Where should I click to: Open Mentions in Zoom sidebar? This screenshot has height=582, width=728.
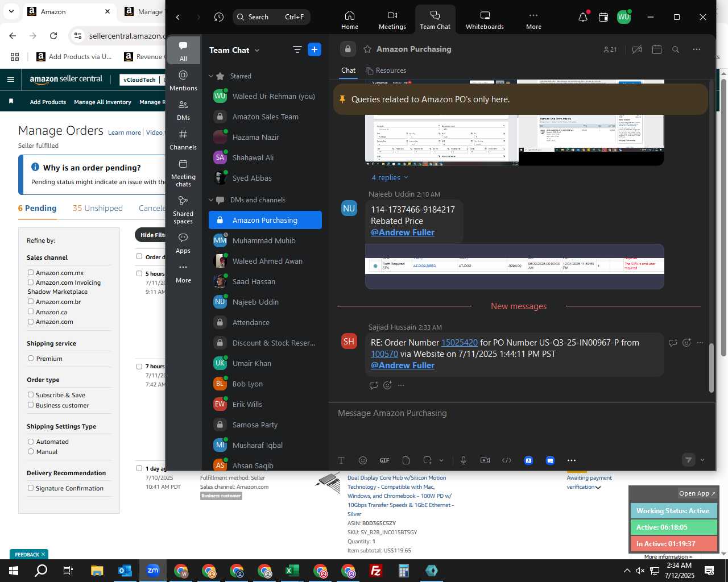click(x=183, y=81)
